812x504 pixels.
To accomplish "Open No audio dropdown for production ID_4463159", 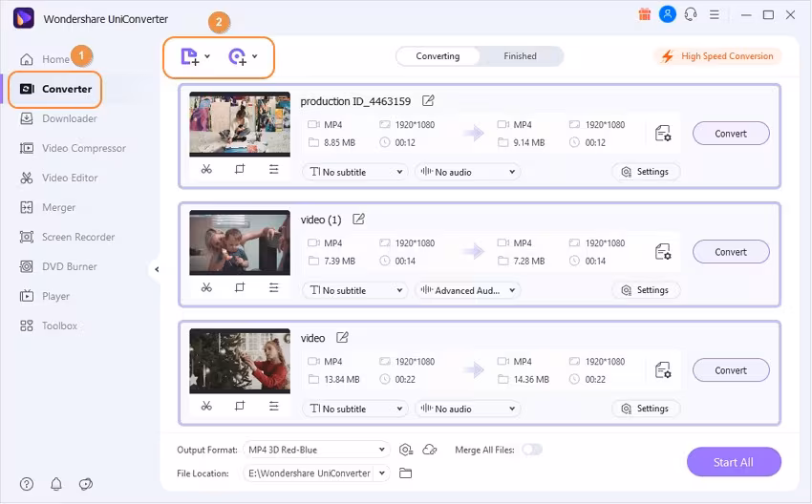I will 468,172.
